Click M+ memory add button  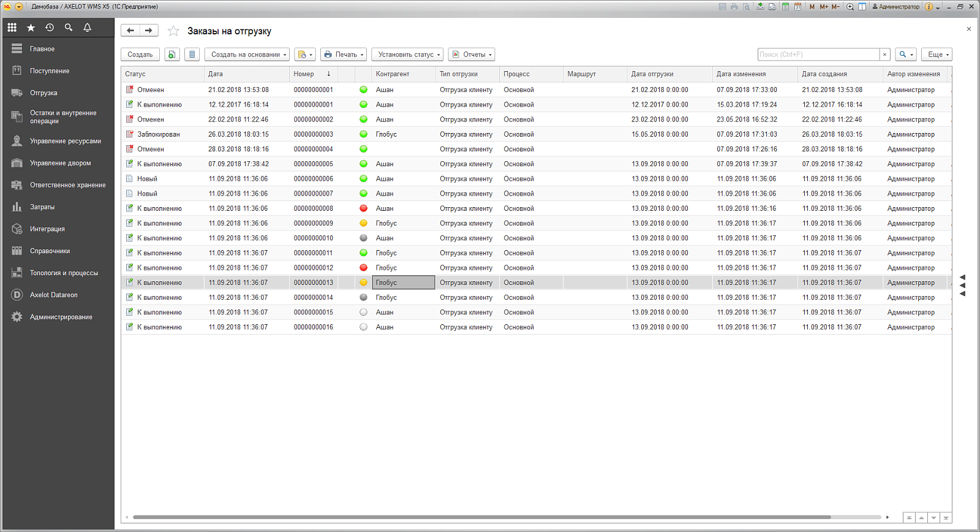tap(824, 7)
